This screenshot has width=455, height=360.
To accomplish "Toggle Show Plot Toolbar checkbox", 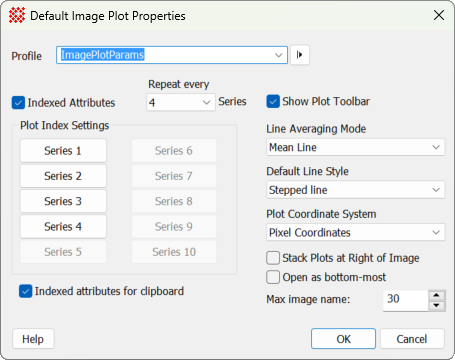I will (x=273, y=101).
